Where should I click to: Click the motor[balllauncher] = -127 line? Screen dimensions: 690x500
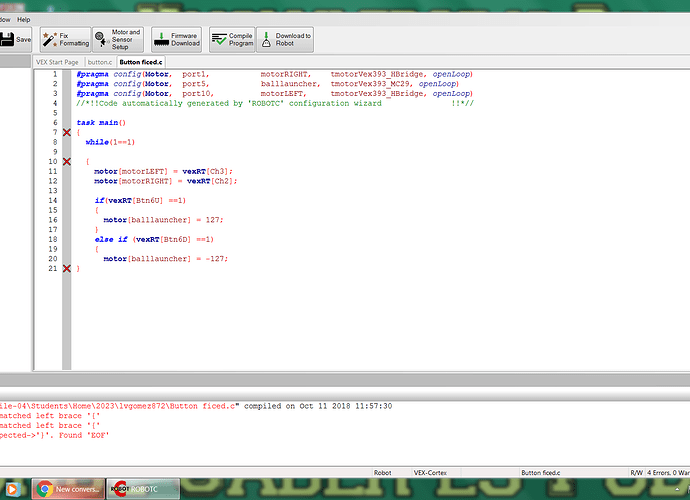click(165, 259)
